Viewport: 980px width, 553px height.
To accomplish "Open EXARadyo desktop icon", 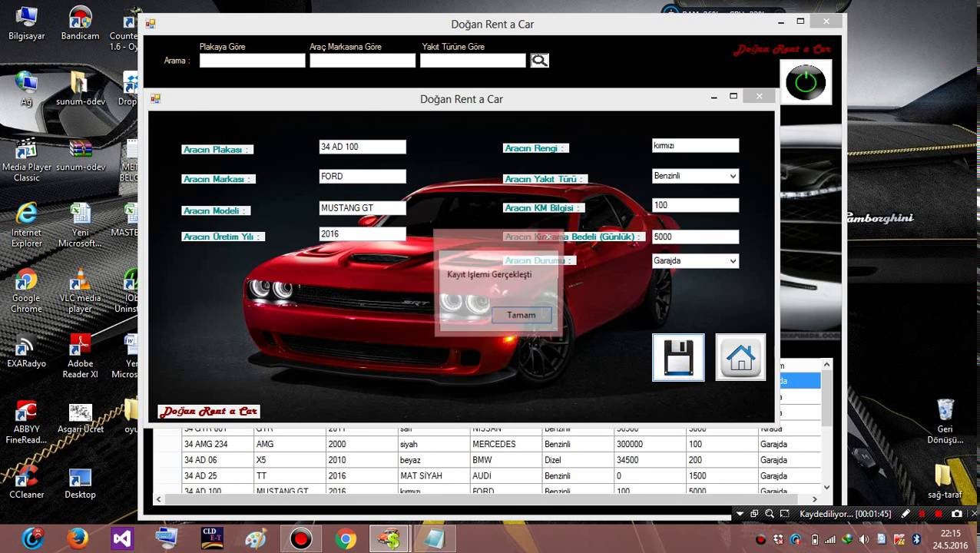I will (26, 351).
